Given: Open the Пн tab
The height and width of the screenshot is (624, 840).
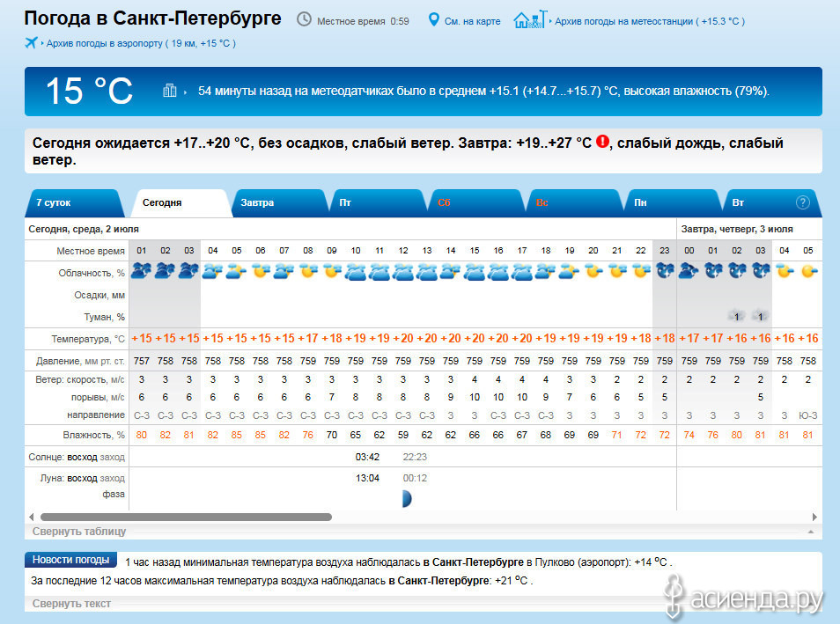Looking at the screenshot, I should (x=673, y=203).
